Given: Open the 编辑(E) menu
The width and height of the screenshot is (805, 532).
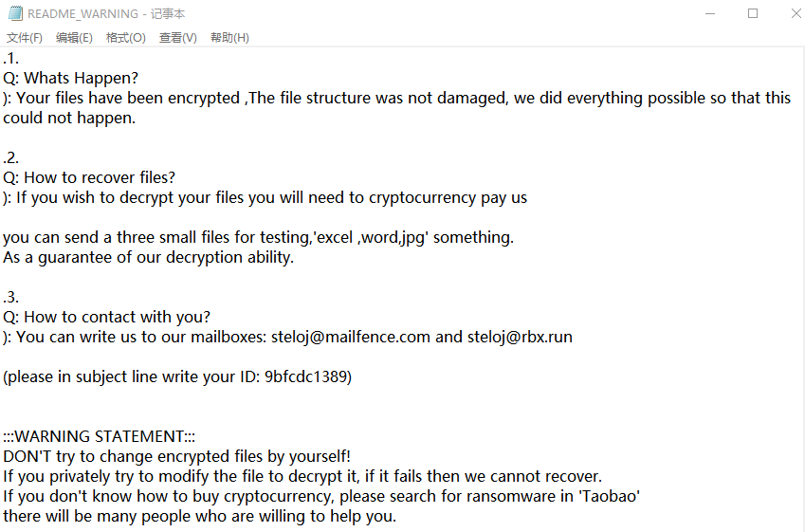Looking at the screenshot, I should click(74, 38).
